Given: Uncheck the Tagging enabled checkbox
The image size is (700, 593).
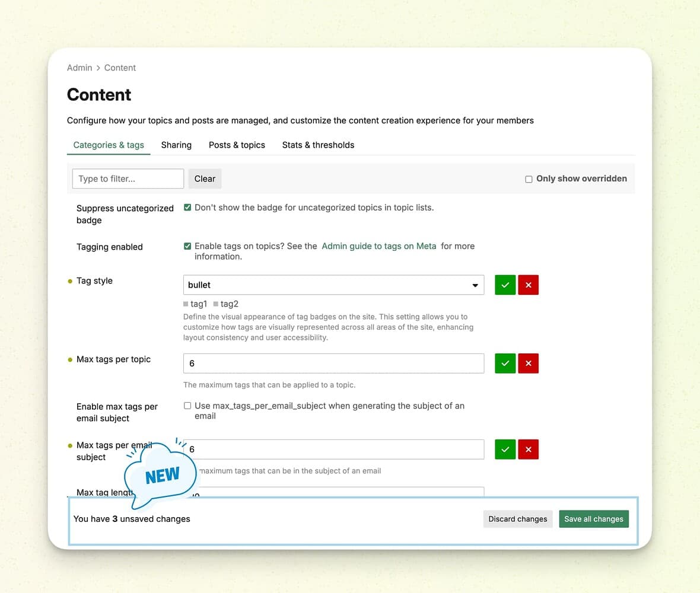Looking at the screenshot, I should [x=187, y=246].
